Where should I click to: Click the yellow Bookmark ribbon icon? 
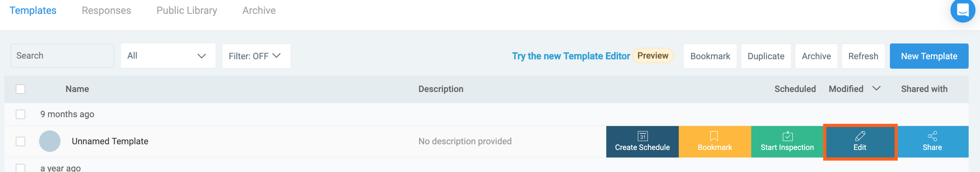[x=714, y=136]
